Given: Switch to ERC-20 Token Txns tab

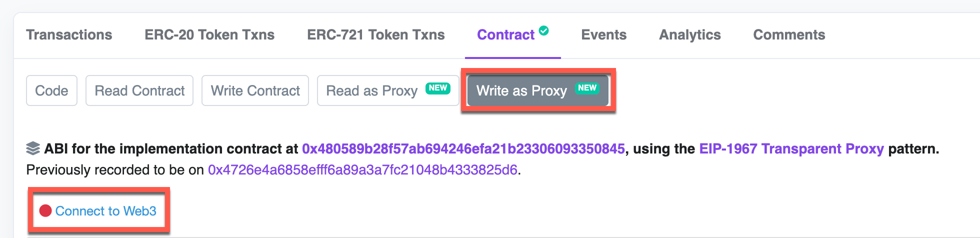Looking at the screenshot, I should [209, 34].
